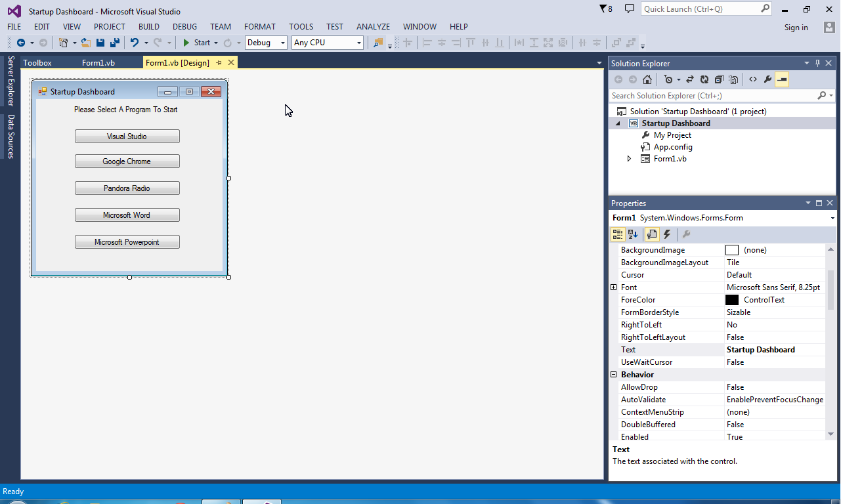
Task: Click the Pending Changes Filter clock icon
Action: 668,79
